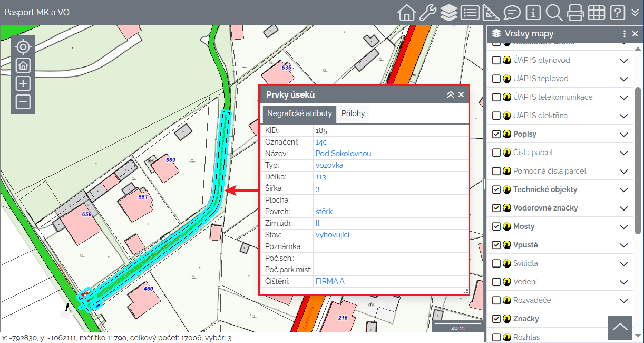This screenshot has height=343, width=644.
Task: Click the scroll-to-top arrow button
Action: [x=620, y=327]
